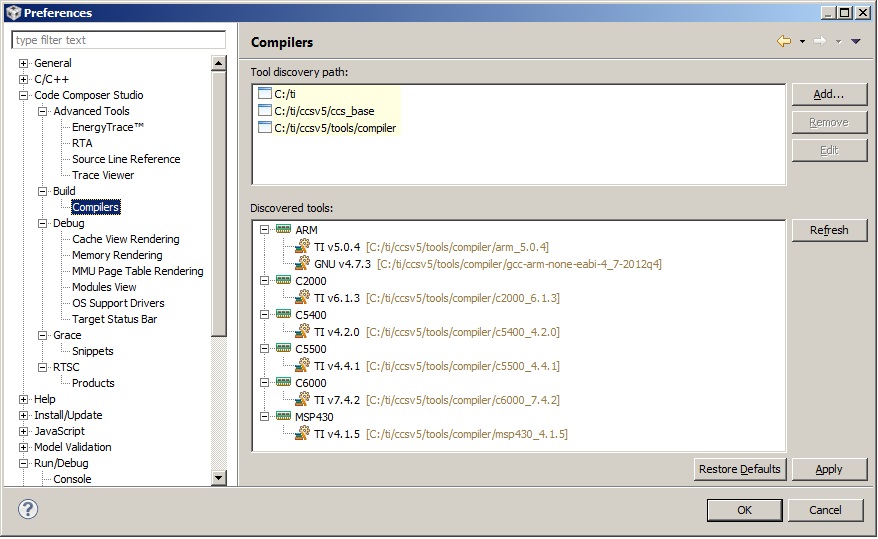Select the Compilers tree item

point(96,207)
